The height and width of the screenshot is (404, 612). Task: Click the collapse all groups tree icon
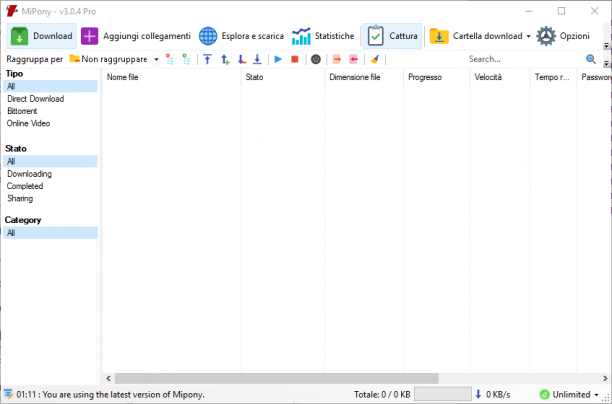pos(169,59)
